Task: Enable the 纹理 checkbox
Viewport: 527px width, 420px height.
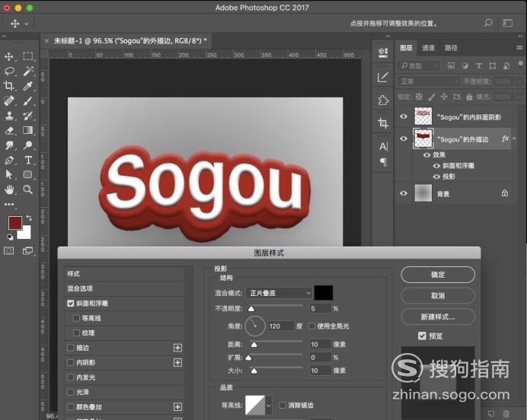Action: (76, 332)
